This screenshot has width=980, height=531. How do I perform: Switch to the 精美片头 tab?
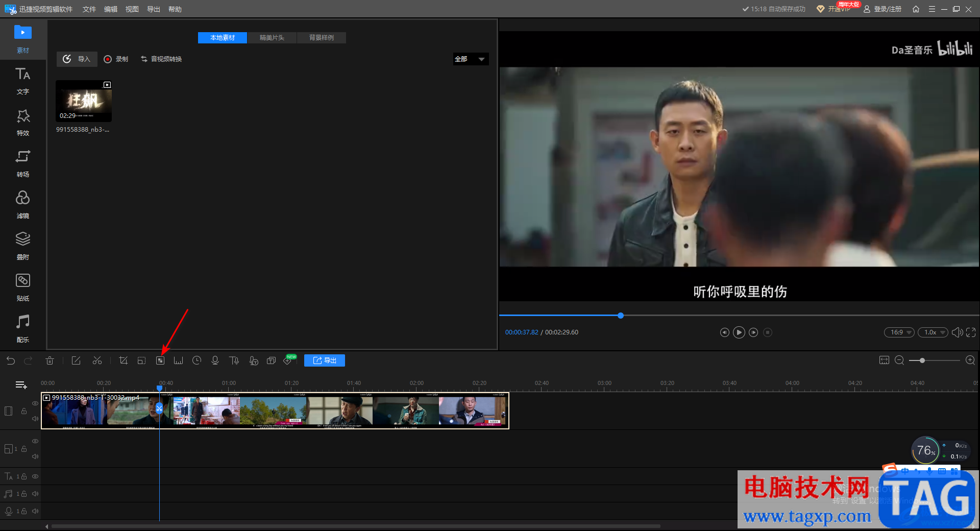pyautogui.click(x=272, y=38)
